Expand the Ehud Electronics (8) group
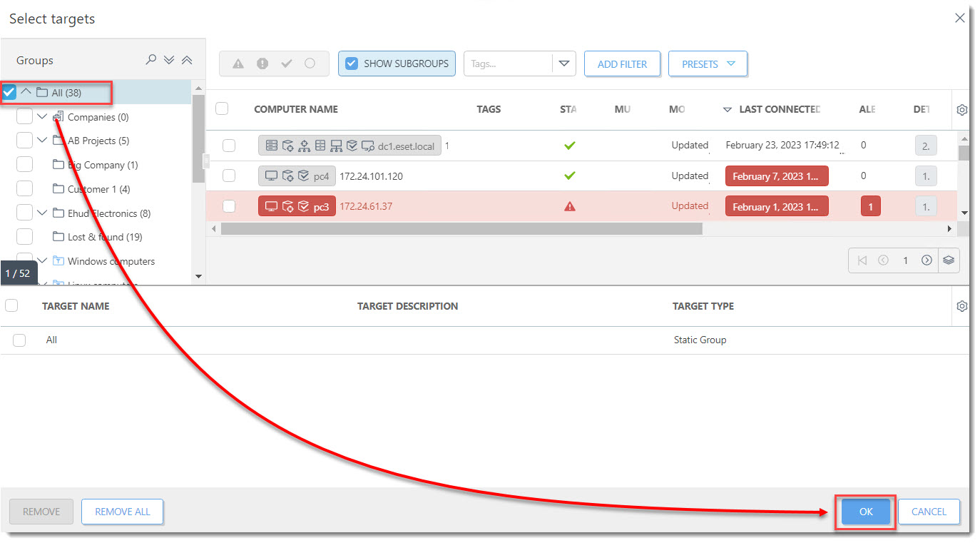The height and width of the screenshot is (543, 980). pos(42,213)
